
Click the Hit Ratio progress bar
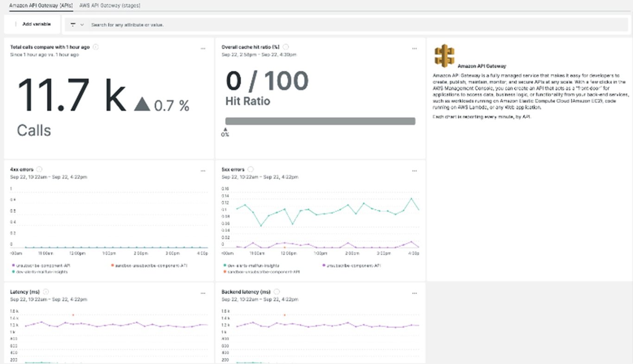pyautogui.click(x=320, y=121)
